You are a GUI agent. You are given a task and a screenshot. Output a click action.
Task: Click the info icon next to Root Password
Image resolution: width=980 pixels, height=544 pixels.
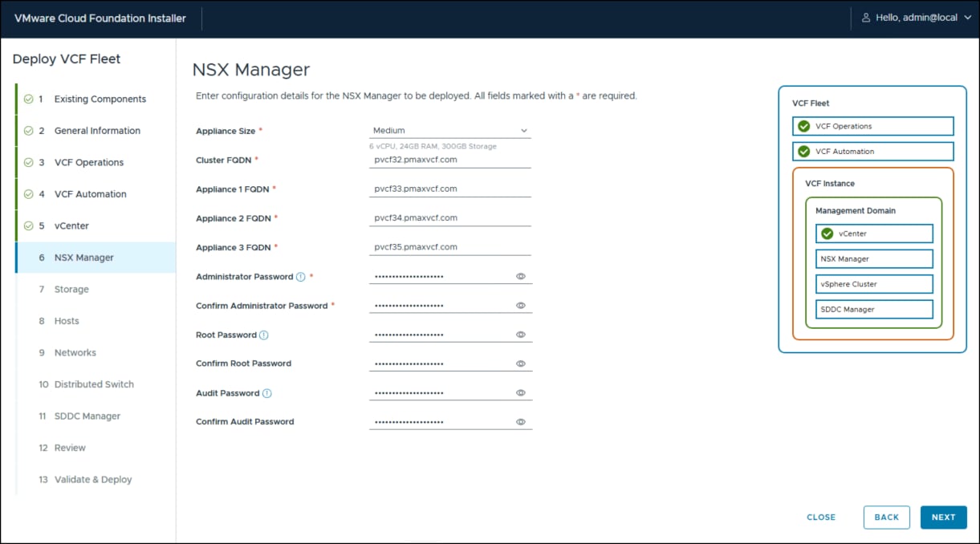pyautogui.click(x=263, y=335)
